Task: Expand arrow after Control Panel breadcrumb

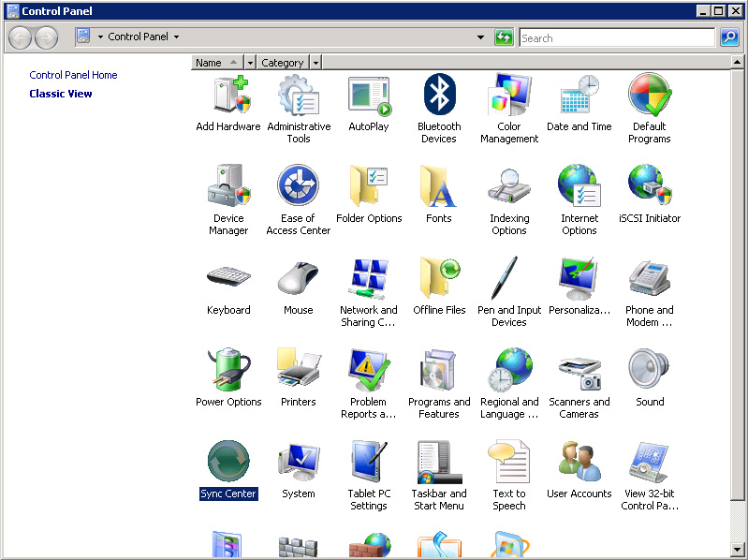Action: [177, 37]
